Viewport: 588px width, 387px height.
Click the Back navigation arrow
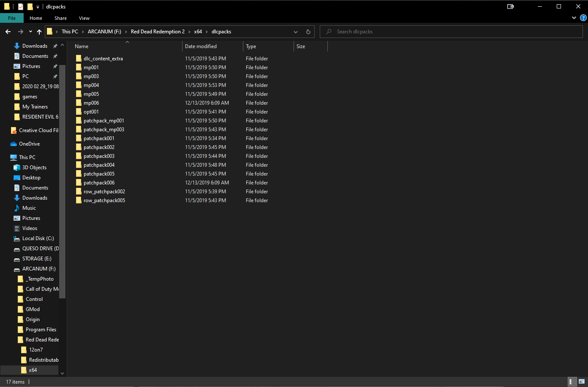8,32
